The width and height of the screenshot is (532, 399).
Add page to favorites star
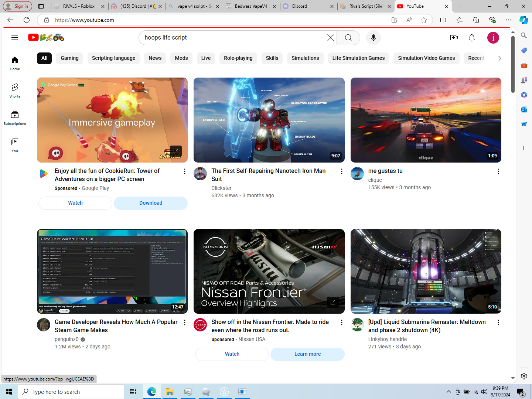[424, 20]
